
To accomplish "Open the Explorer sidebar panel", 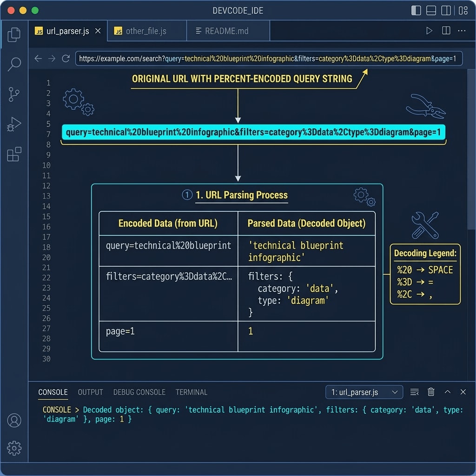I will tap(14, 34).
